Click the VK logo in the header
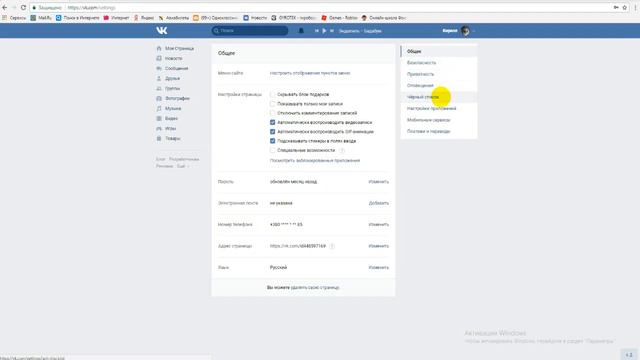640x360 pixels. pyautogui.click(x=162, y=31)
